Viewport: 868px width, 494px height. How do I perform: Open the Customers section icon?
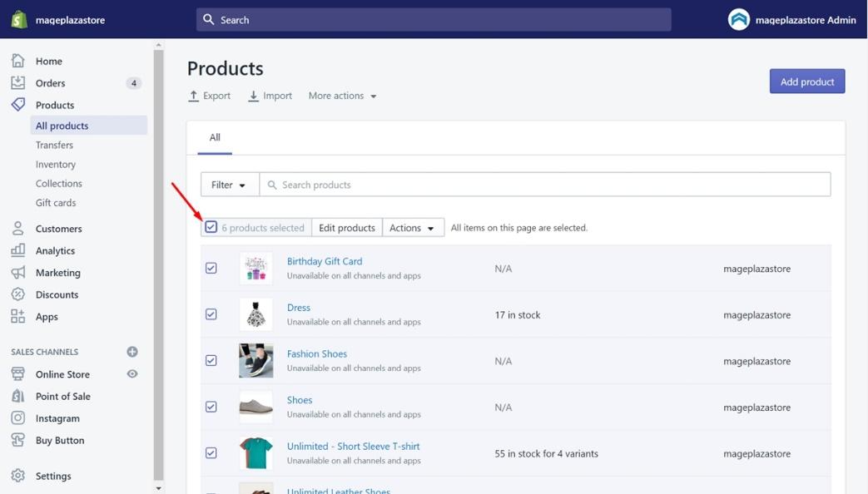[18, 228]
